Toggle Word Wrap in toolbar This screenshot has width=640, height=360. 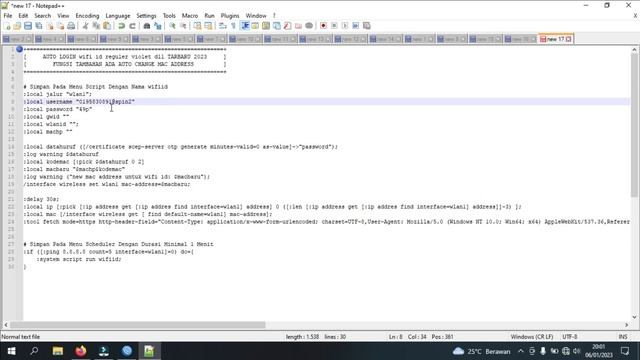click(x=222, y=26)
